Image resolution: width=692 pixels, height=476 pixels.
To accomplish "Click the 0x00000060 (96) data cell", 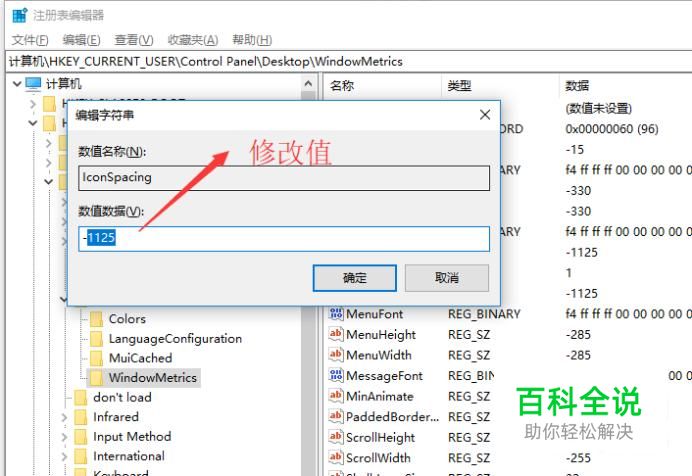I will point(612,129).
